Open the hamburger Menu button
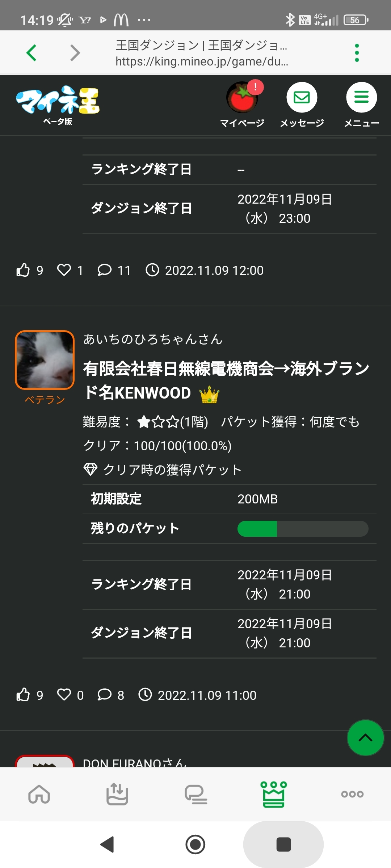Viewport: 391px width, 868px height. point(361,98)
